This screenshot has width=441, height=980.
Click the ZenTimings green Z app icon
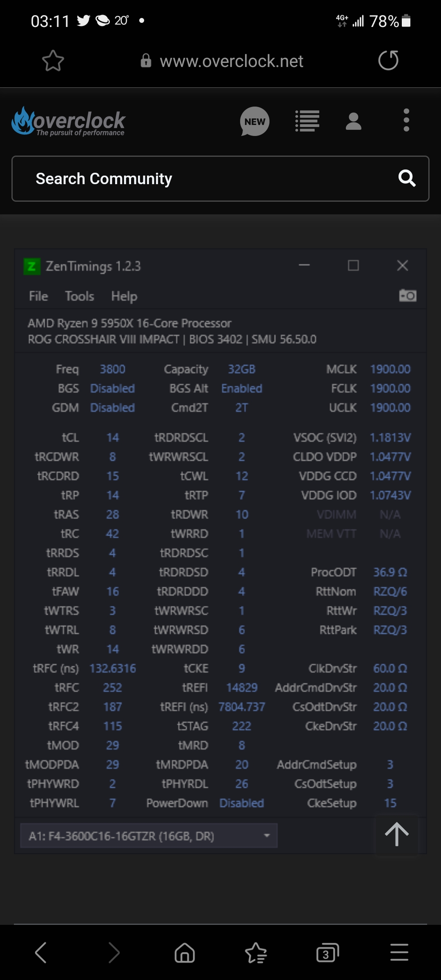[32, 267]
